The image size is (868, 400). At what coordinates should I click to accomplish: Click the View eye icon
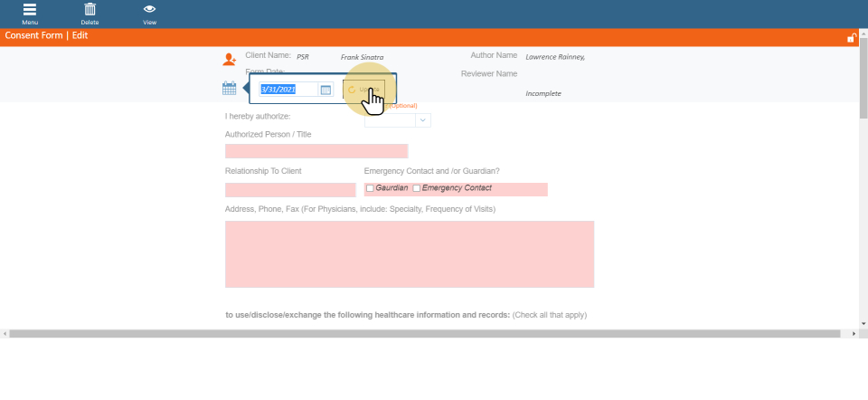point(149,10)
